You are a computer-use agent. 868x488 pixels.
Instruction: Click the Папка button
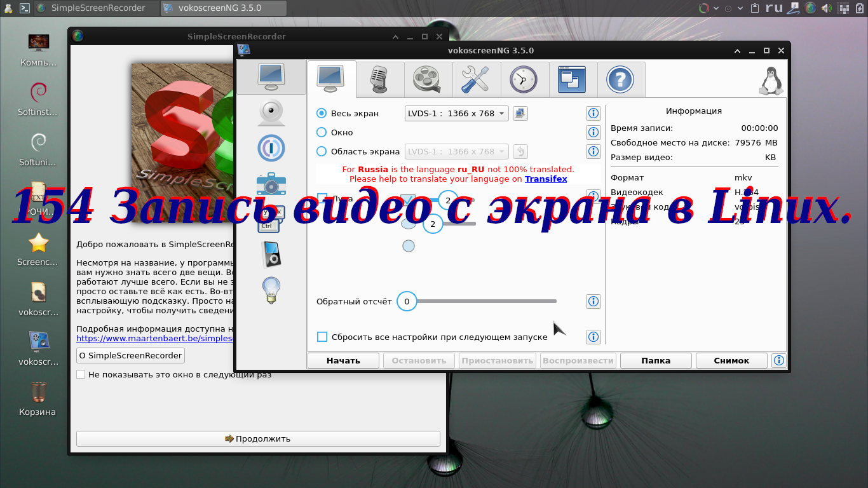656,360
